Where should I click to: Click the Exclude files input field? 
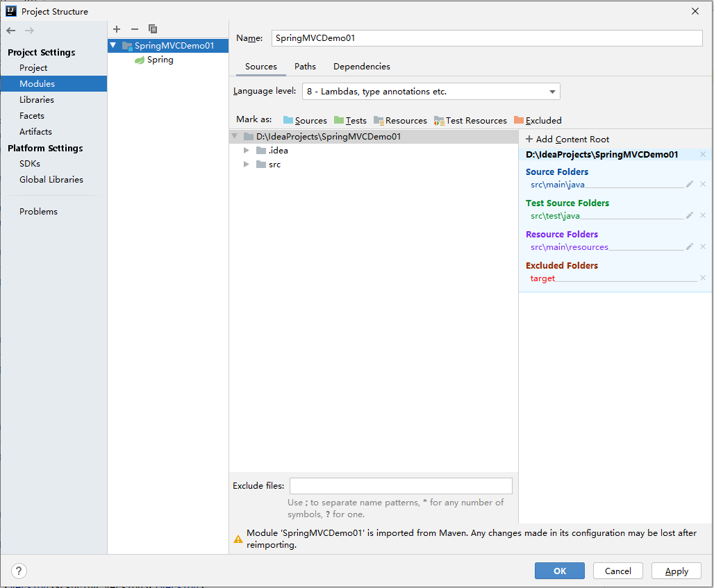(401, 486)
